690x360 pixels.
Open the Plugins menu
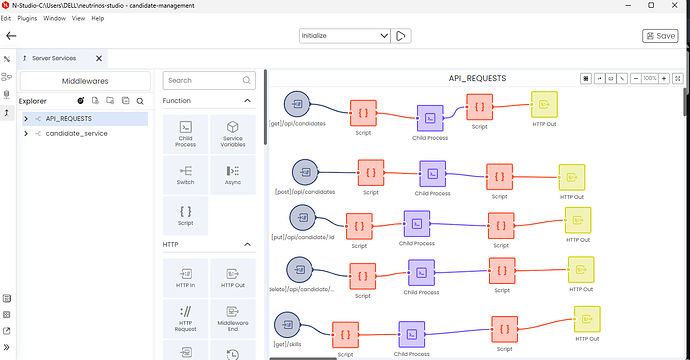[x=27, y=18]
